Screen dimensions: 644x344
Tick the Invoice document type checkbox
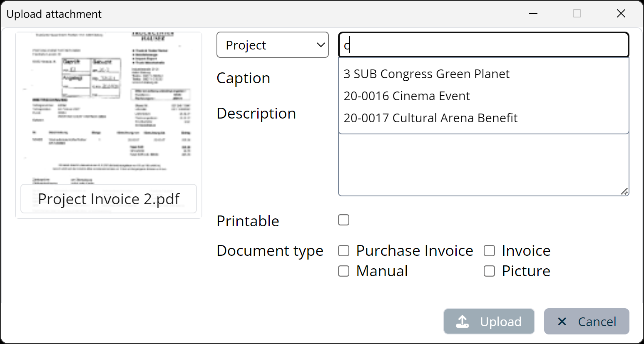click(489, 251)
